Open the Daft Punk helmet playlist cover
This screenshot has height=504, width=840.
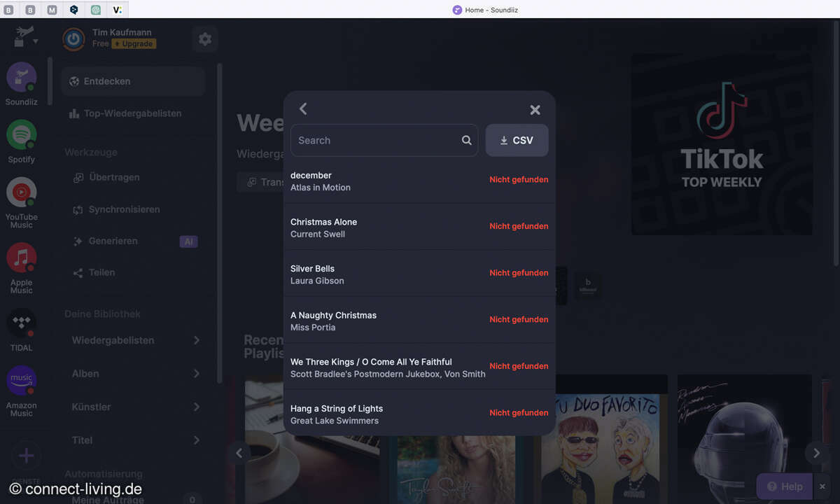point(744,439)
